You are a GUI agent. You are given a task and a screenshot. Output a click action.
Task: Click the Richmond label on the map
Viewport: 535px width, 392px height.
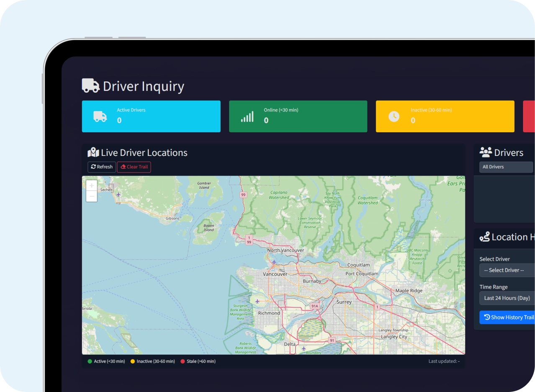[x=269, y=313]
